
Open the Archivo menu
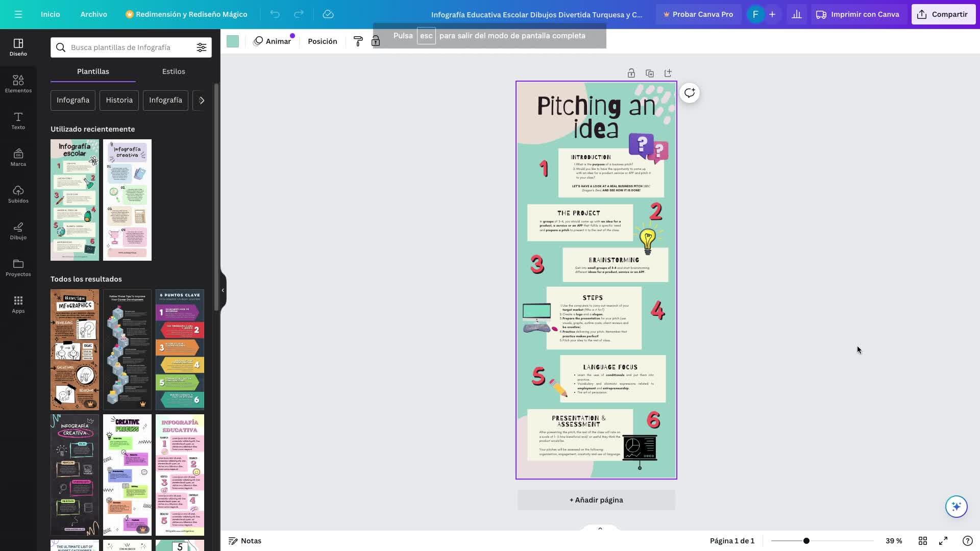click(x=93, y=14)
